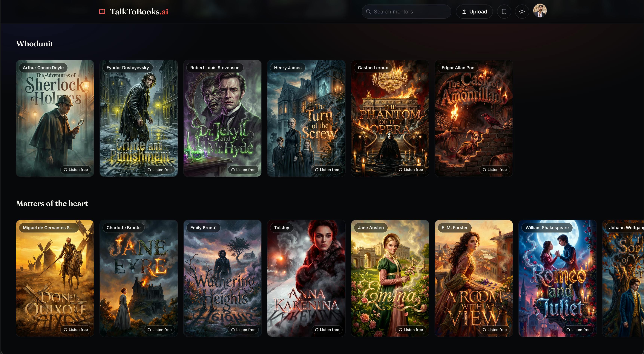Open the Jane Eyre book cover
644x354 pixels.
(x=139, y=278)
